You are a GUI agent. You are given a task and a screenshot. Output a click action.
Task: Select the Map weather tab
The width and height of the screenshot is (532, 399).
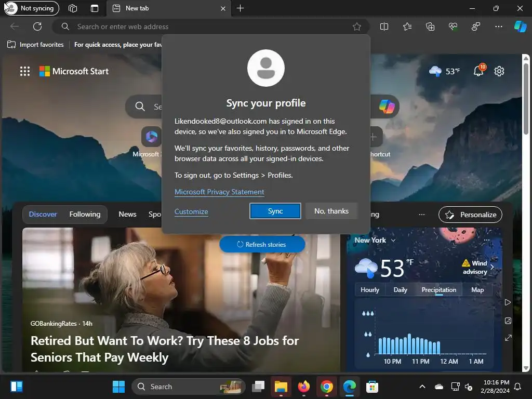pos(477,290)
